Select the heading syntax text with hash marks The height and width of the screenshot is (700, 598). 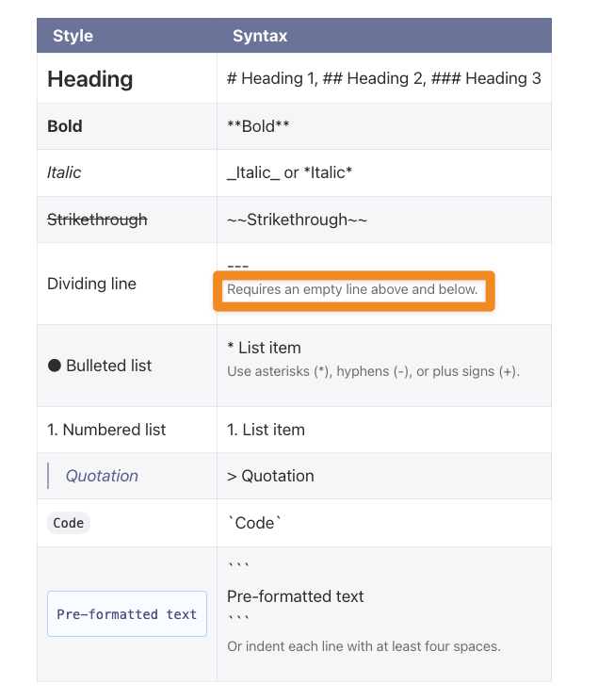pos(383,79)
